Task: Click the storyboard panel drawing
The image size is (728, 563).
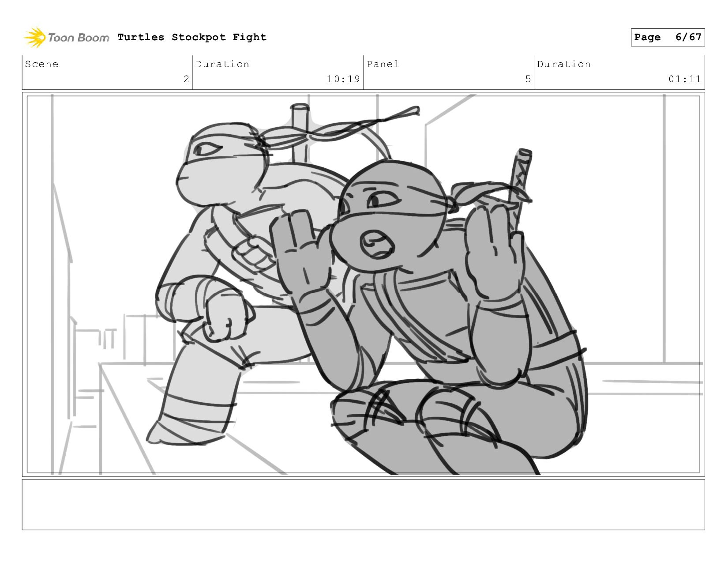Action: [364, 284]
